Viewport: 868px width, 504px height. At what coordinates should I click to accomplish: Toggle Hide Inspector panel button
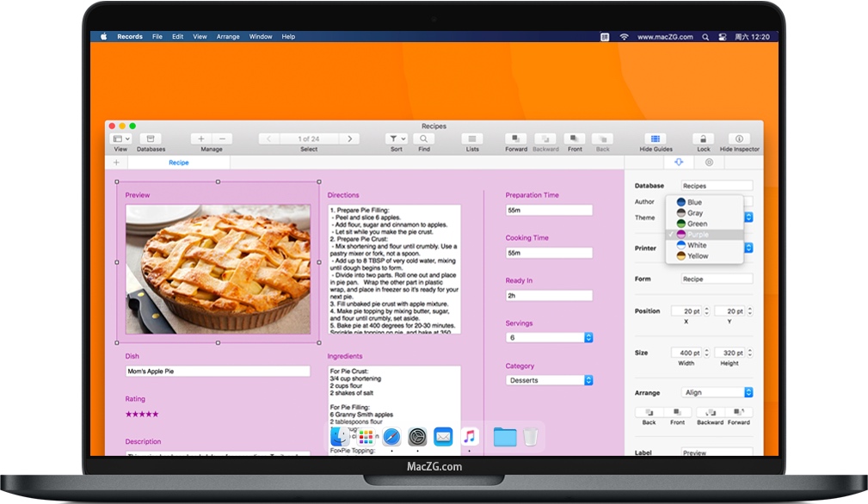[x=739, y=138]
